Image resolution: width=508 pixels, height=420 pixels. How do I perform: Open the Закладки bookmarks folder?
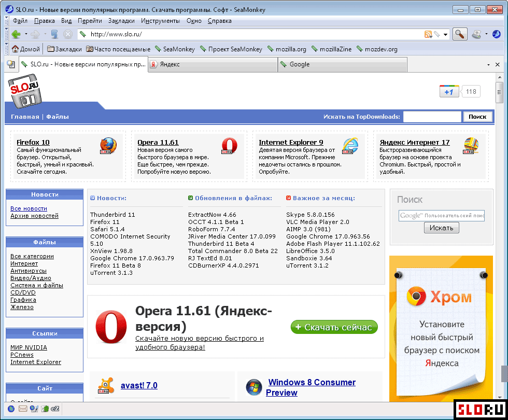(64, 49)
